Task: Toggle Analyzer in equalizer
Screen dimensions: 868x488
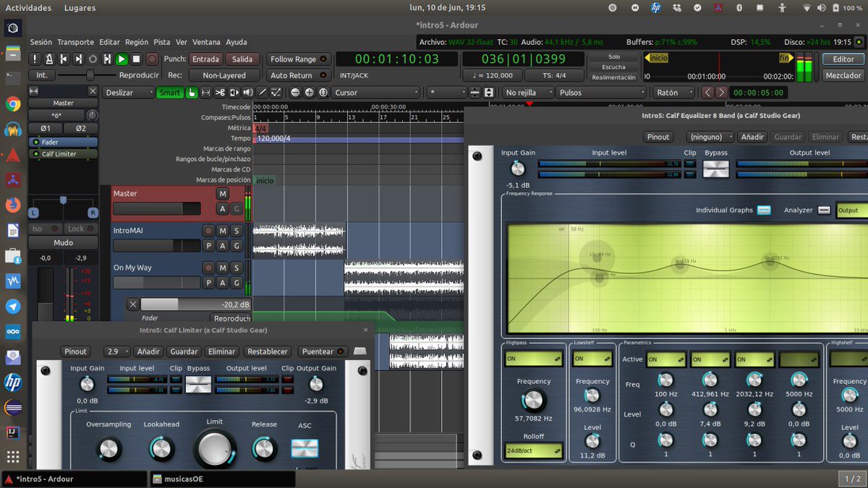Action: (x=825, y=210)
